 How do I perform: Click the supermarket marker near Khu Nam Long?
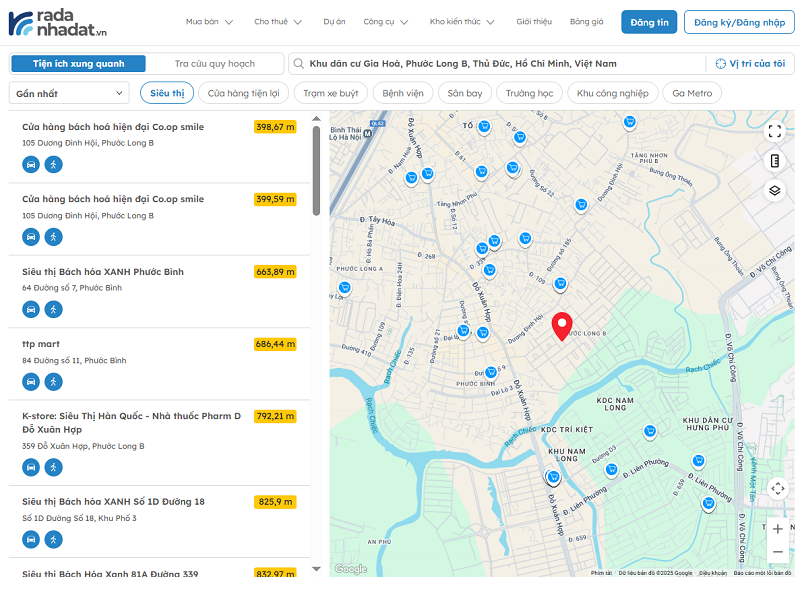click(553, 477)
